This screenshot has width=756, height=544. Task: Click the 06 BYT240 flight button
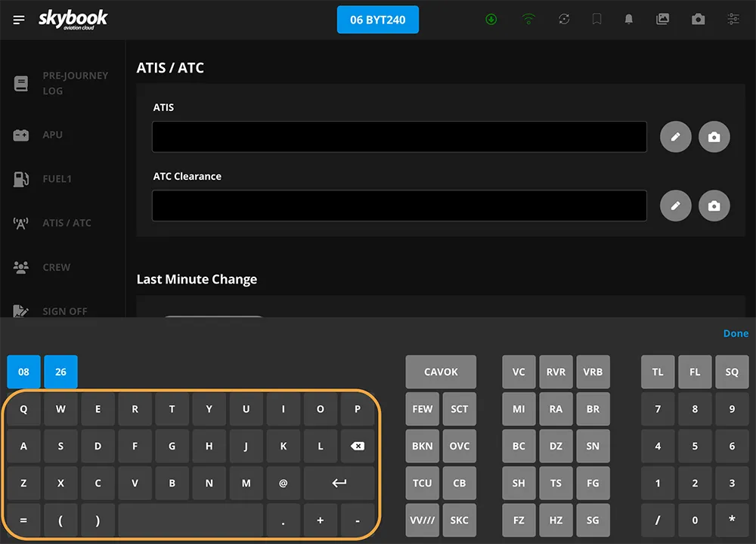378,20
